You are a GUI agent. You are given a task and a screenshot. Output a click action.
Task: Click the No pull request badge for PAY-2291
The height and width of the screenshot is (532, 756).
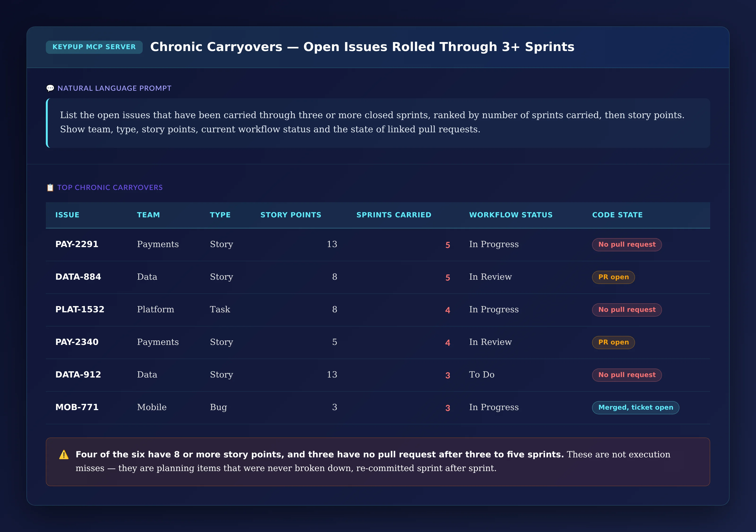[627, 245]
